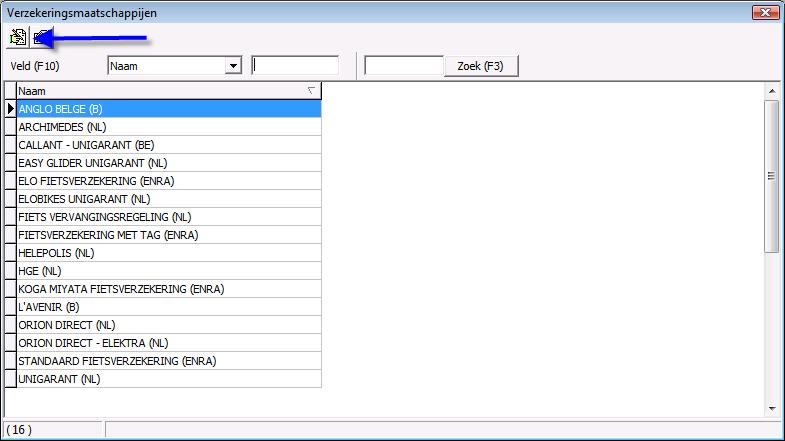Select ORION DIRECT - ELEKTRA (NL) row

pos(169,343)
